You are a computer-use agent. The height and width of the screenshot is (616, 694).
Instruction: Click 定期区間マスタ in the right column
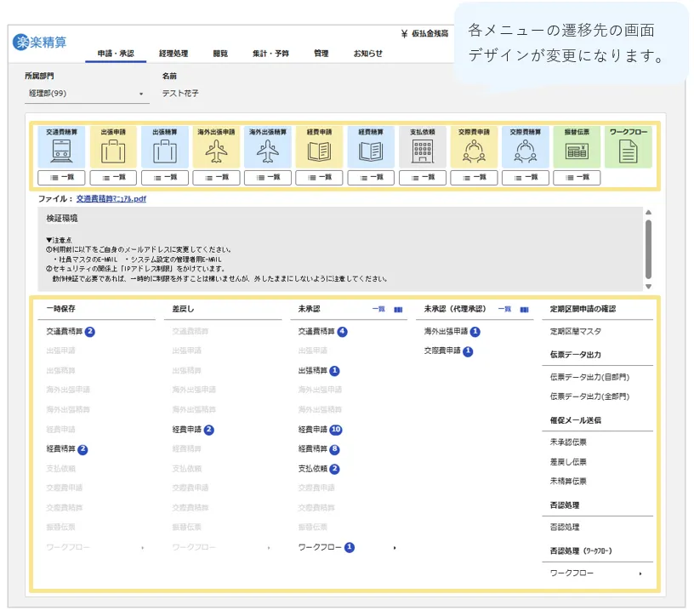575,332
